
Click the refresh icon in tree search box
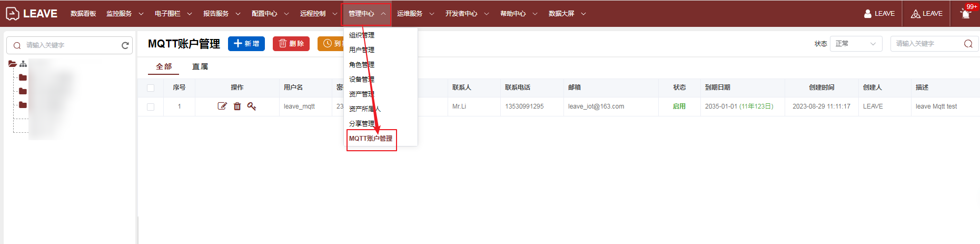coord(125,45)
